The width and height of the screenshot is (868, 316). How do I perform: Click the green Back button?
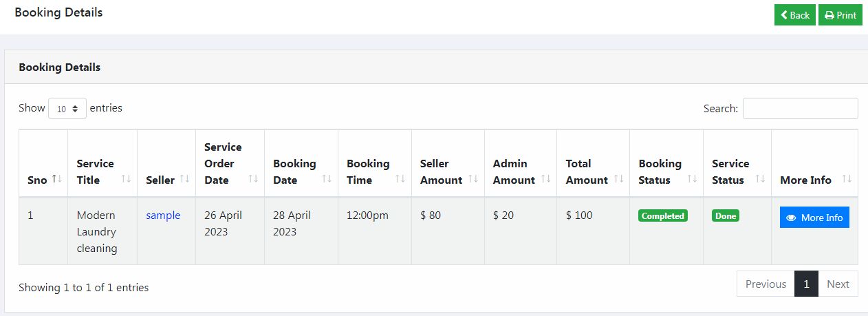(x=794, y=15)
